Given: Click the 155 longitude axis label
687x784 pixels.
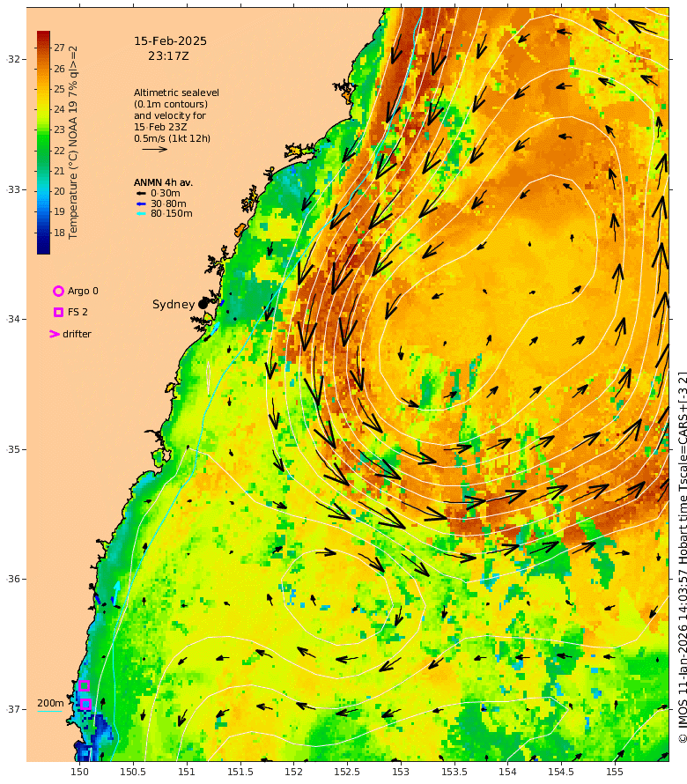Looking at the screenshot, I should click(615, 772).
